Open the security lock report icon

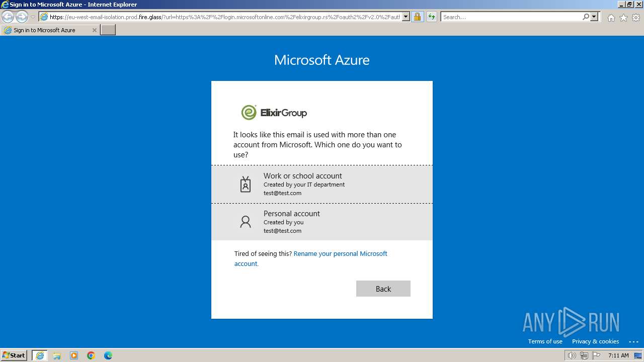click(417, 17)
